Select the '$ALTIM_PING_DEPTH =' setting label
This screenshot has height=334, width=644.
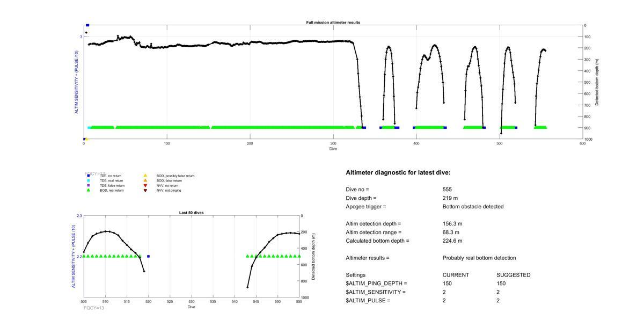pos(376,284)
